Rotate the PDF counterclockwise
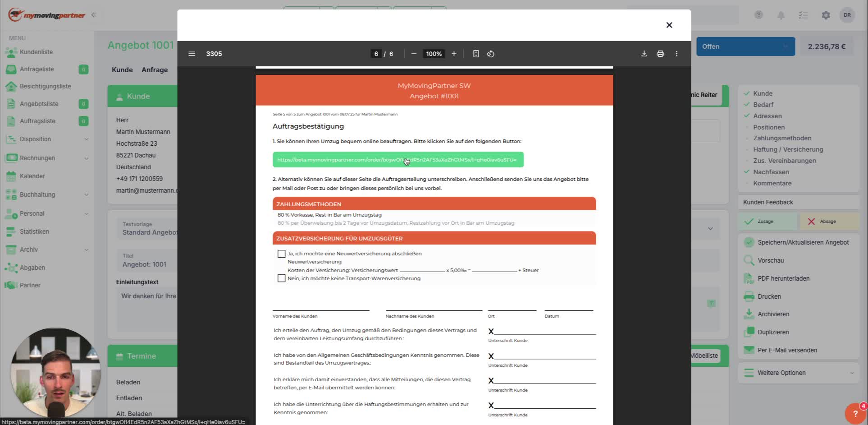 [491, 54]
